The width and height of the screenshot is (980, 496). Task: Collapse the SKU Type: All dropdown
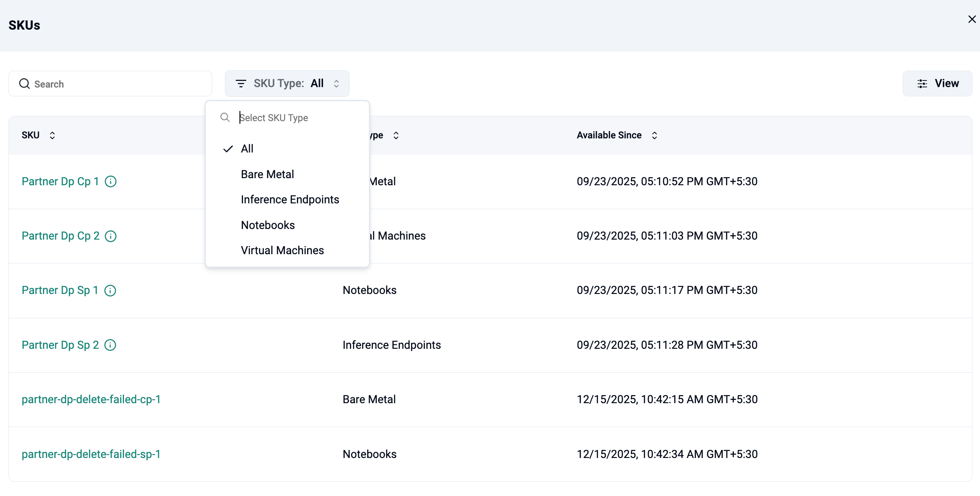click(287, 84)
